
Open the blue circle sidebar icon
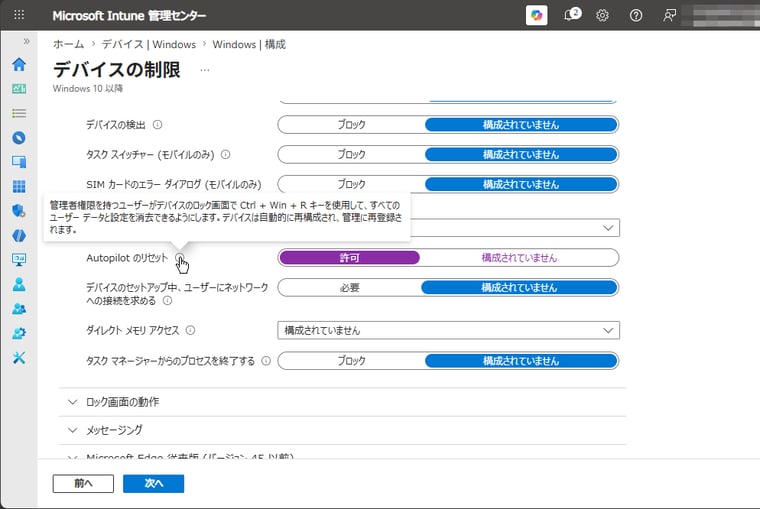[x=19, y=138]
